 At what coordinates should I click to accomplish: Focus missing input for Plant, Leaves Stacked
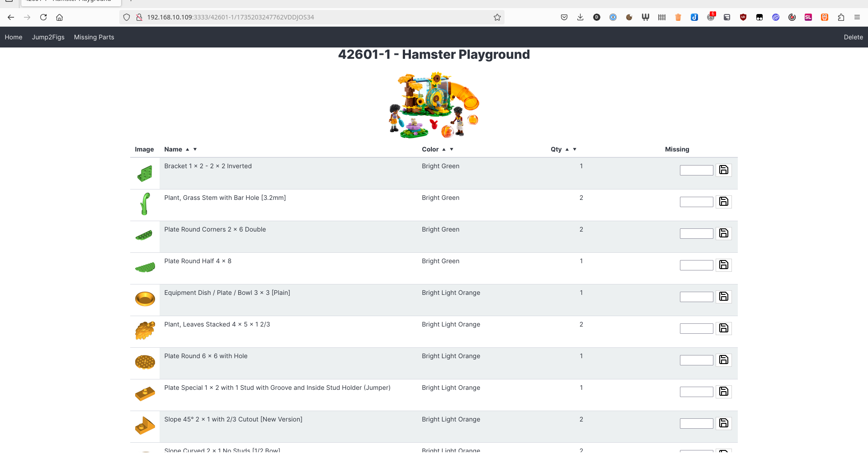[x=696, y=328]
